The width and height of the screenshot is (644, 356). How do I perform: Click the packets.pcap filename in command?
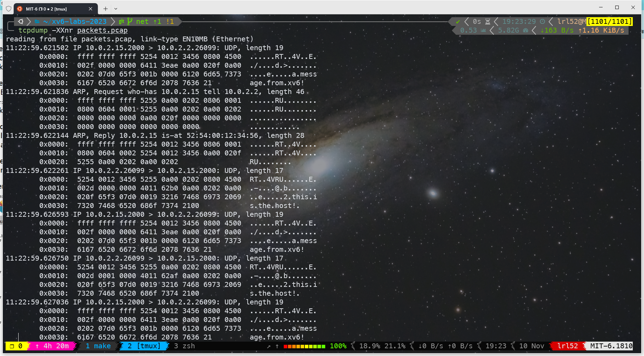(x=102, y=30)
